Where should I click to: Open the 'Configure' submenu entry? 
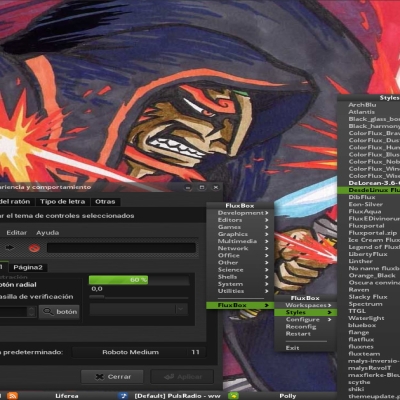[306, 319]
